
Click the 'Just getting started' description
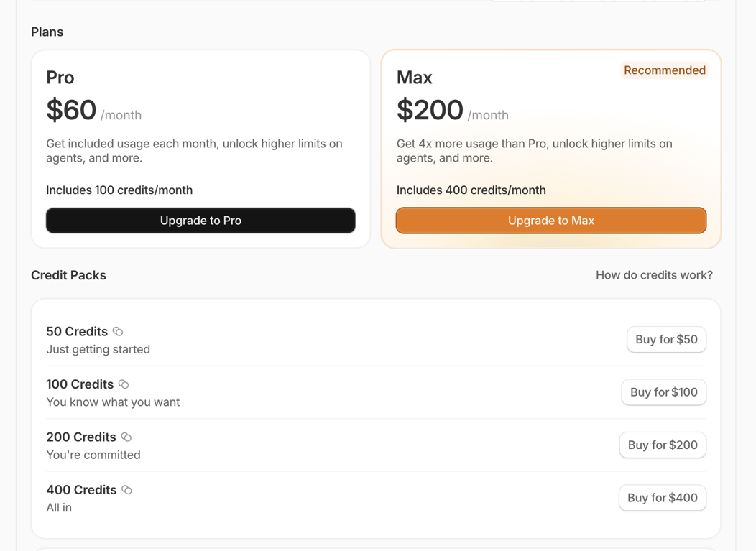coord(98,349)
